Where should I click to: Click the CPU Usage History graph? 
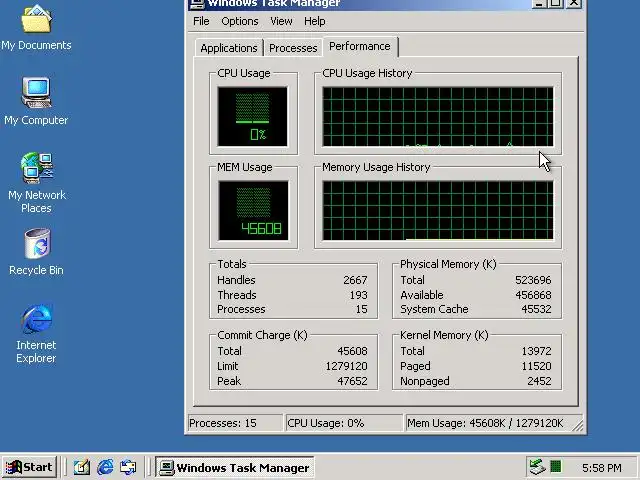438,117
